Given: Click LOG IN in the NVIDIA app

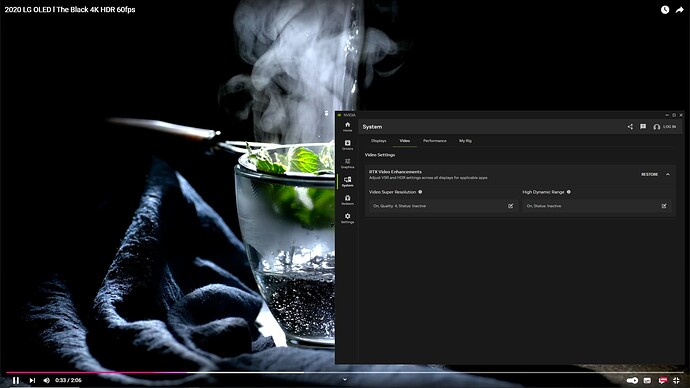Looking at the screenshot, I should coord(664,127).
